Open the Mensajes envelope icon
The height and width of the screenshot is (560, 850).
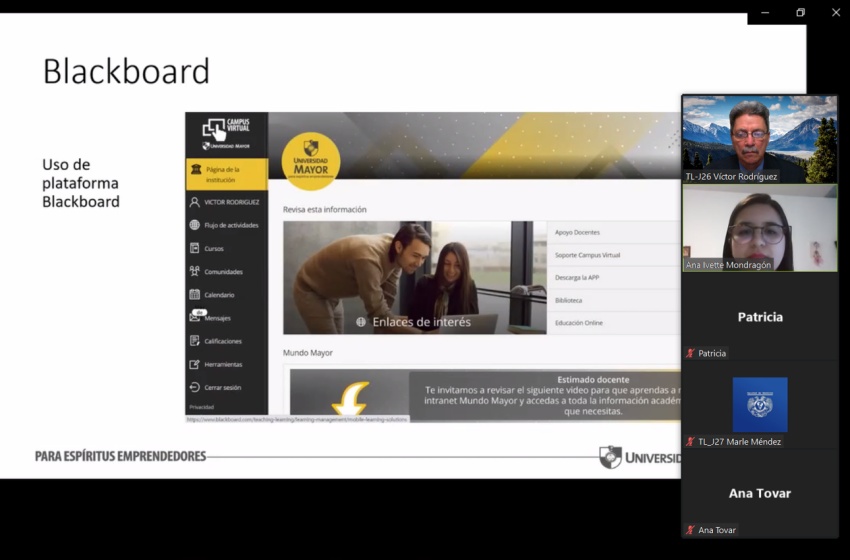click(195, 318)
